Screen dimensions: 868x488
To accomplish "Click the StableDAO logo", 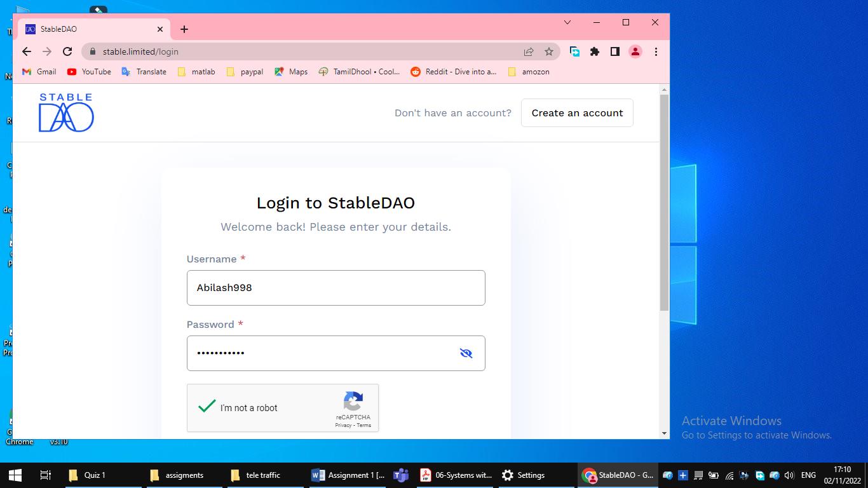I will click(x=66, y=113).
